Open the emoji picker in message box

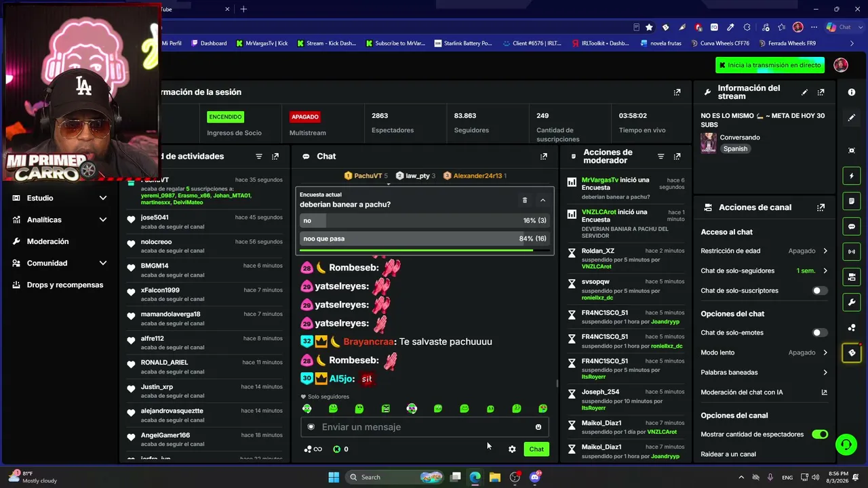point(538,427)
